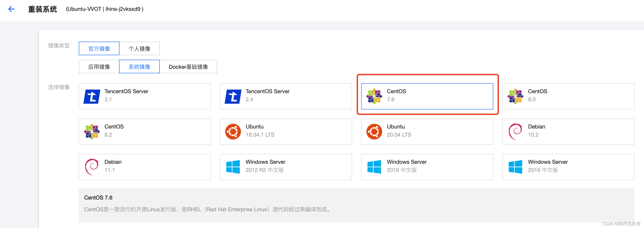Viewport: 644px width, 228px height.
Task: Click the 重装系统 page title
Action: [x=42, y=9]
